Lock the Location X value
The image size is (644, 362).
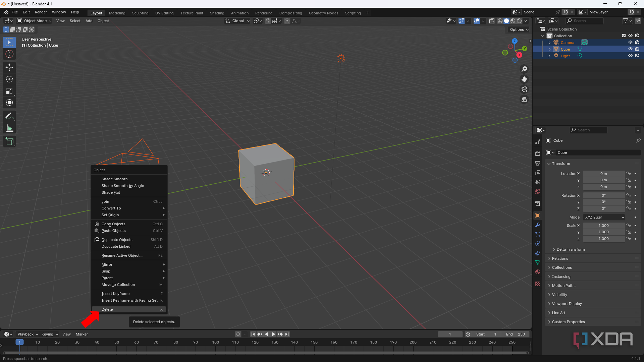(x=629, y=174)
